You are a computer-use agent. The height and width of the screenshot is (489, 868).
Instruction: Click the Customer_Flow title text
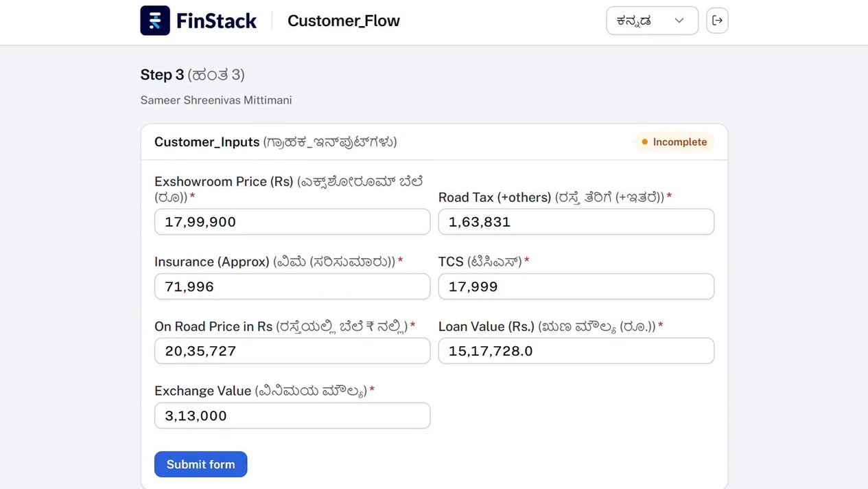[x=344, y=21]
